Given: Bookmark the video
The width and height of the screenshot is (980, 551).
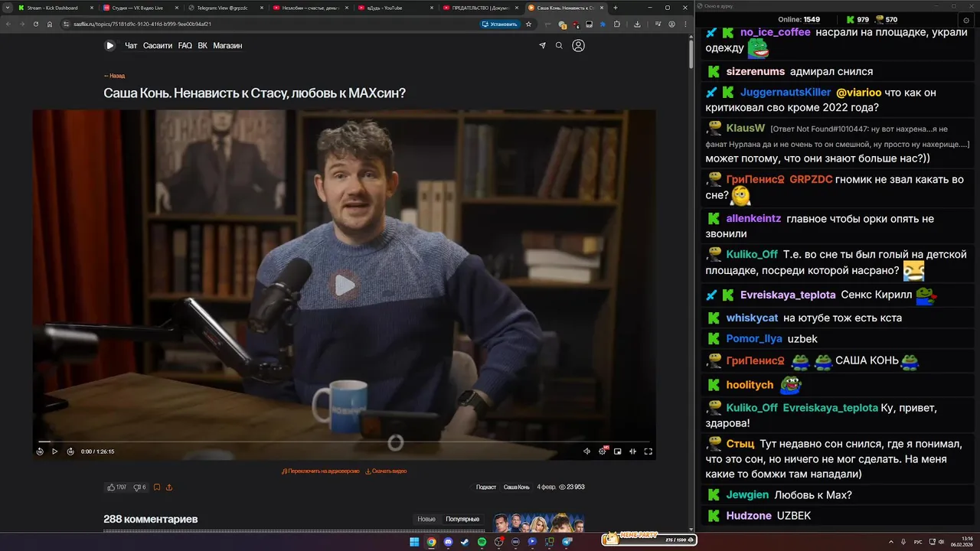Looking at the screenshot, I should [157, 487].
